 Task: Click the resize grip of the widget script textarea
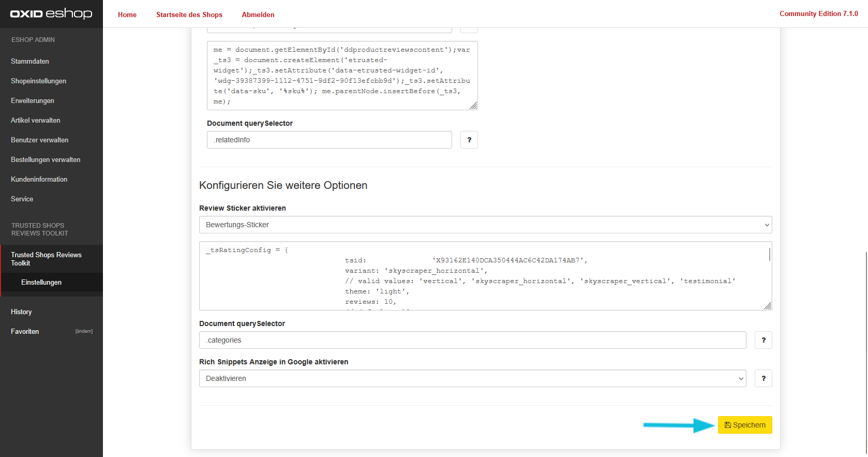(x=473, y=106)
